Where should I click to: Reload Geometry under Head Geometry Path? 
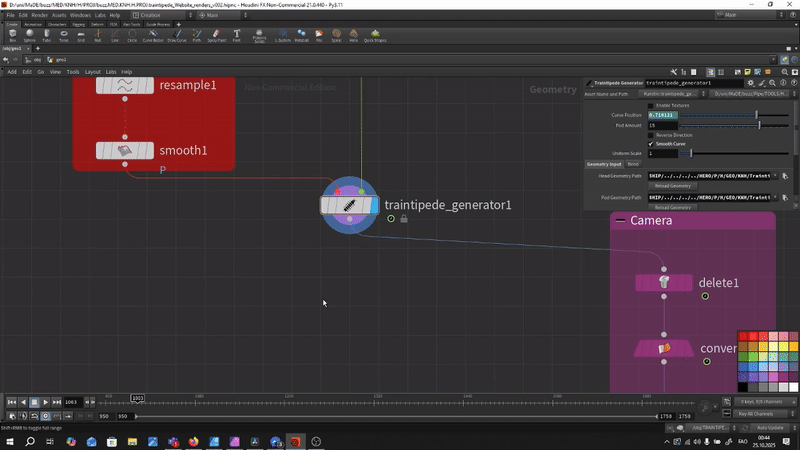(x=672, y=186)
